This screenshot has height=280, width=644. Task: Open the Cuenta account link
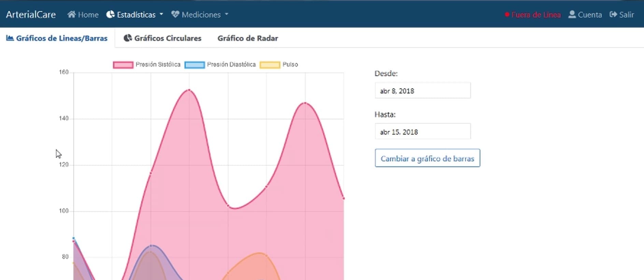coord(585,14)
